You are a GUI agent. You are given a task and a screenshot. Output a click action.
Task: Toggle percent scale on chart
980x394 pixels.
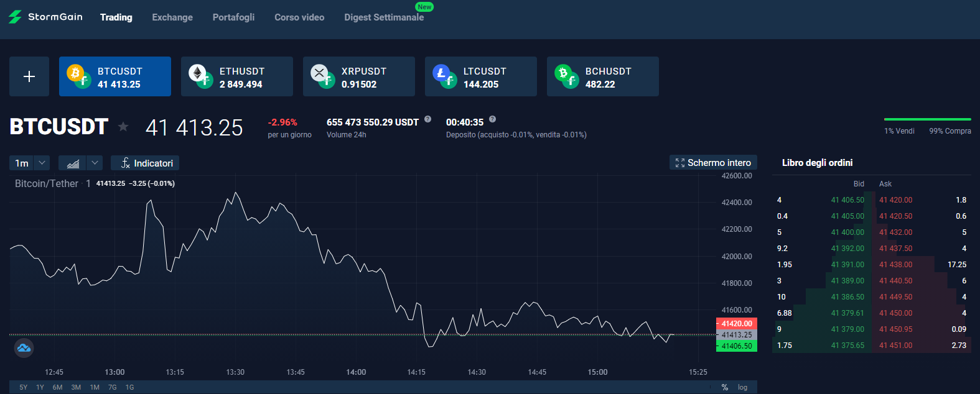(x=725, y=387)
